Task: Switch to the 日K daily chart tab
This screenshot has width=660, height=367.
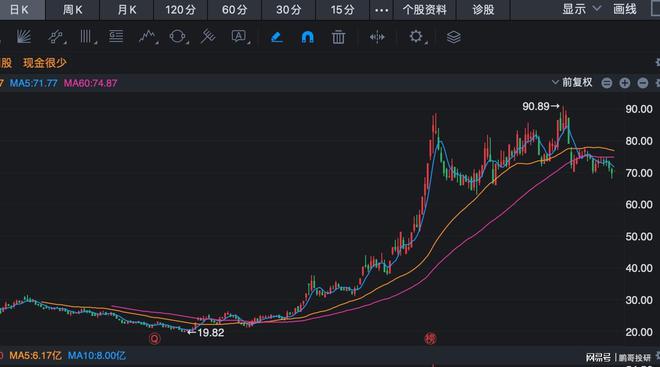Action: 19,10
